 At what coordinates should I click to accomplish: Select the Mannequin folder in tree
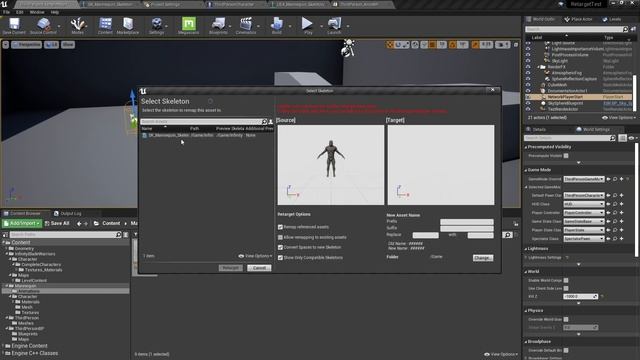pyautogui.click(x=25, y=286)
